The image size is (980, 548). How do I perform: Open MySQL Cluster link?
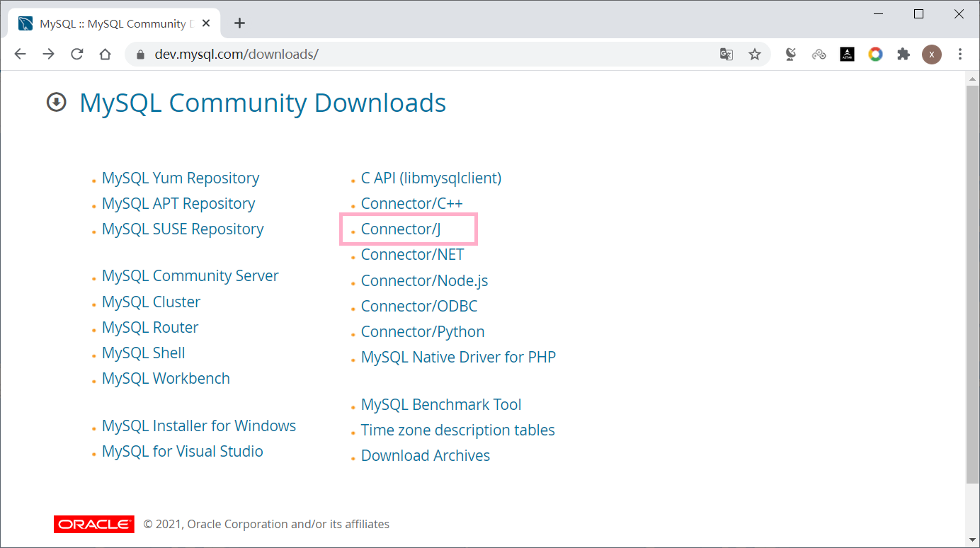pos(151,302)
